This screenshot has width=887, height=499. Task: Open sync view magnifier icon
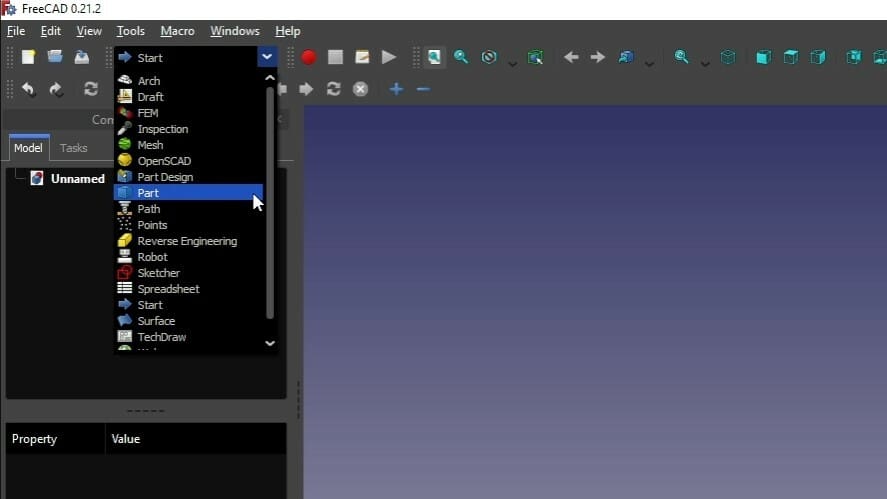coord(681,57)
